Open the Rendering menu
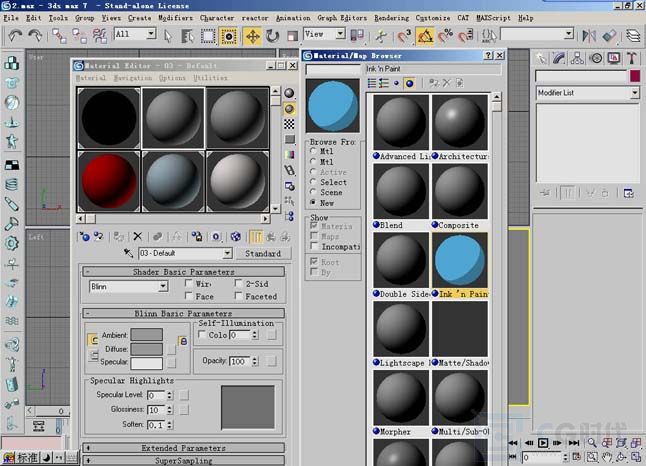The image size is (646, 466). (391, 18)
